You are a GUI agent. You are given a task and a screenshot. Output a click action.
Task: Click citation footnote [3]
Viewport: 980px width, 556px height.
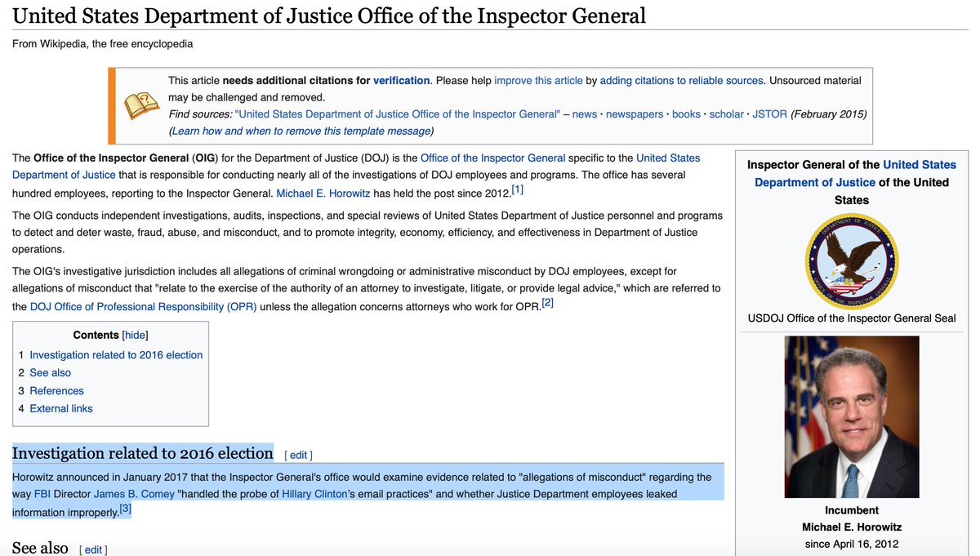pyautogui.click(x=125, y=509)
